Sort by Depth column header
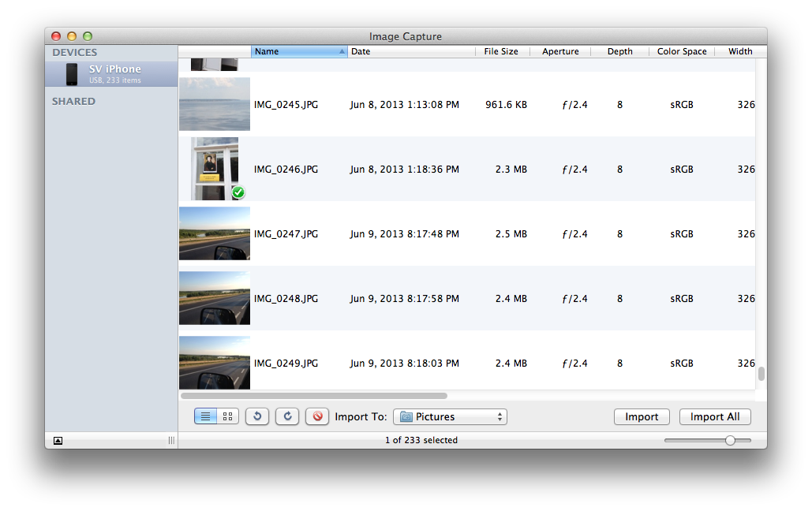The image size is (812, 511). tap(620, 51)
